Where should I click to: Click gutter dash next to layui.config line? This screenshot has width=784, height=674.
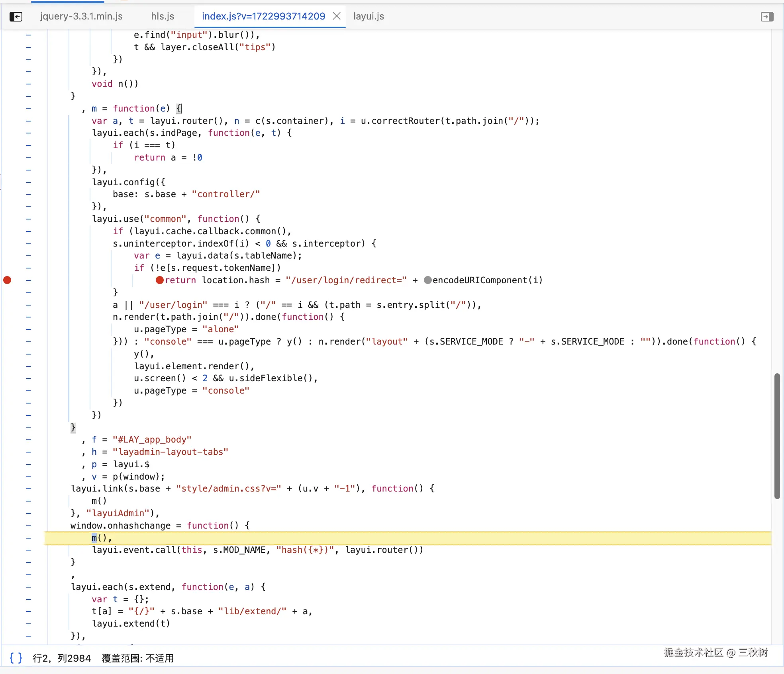click(28, 182)
